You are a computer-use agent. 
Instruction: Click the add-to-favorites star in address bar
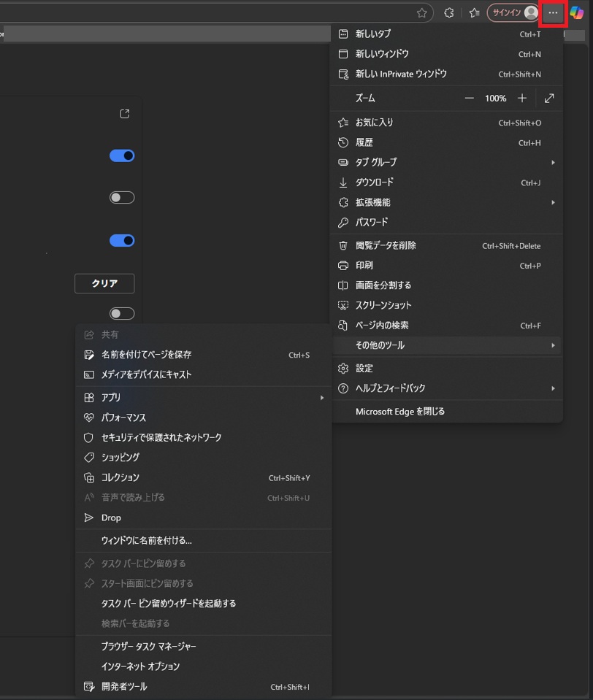(421, 13)
